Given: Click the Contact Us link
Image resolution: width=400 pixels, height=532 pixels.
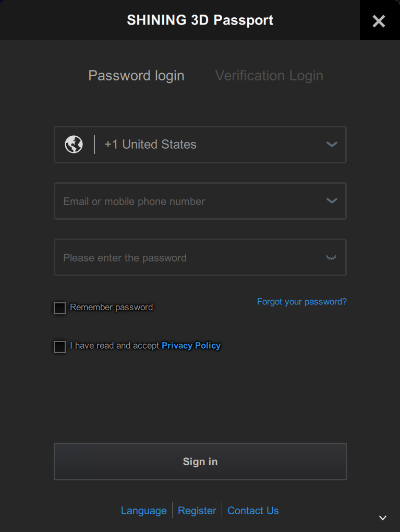Looking at the screenshot, I should (x=253, y=511).
